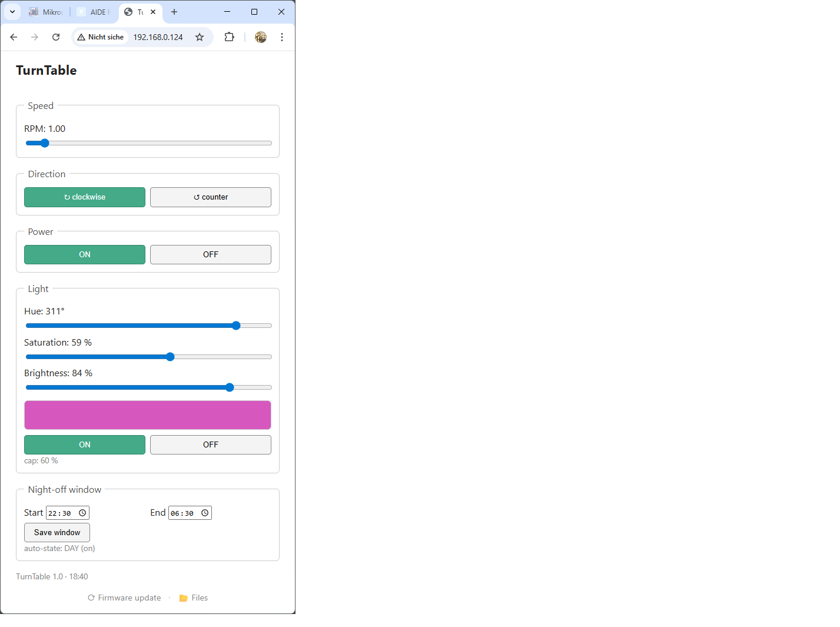Open Start time picker clock icon

pyautogui.click(x=82, y=513)
